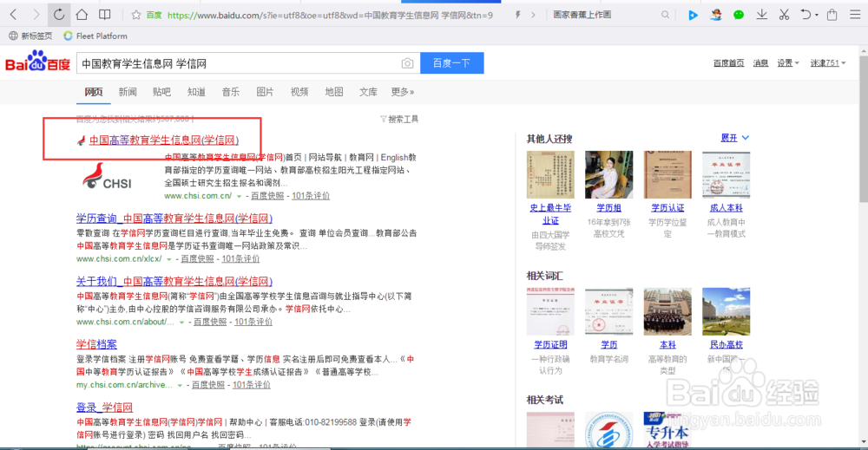The image size is (868, 450).
Task: Open the 消息 link
Action: pos(760,63)
